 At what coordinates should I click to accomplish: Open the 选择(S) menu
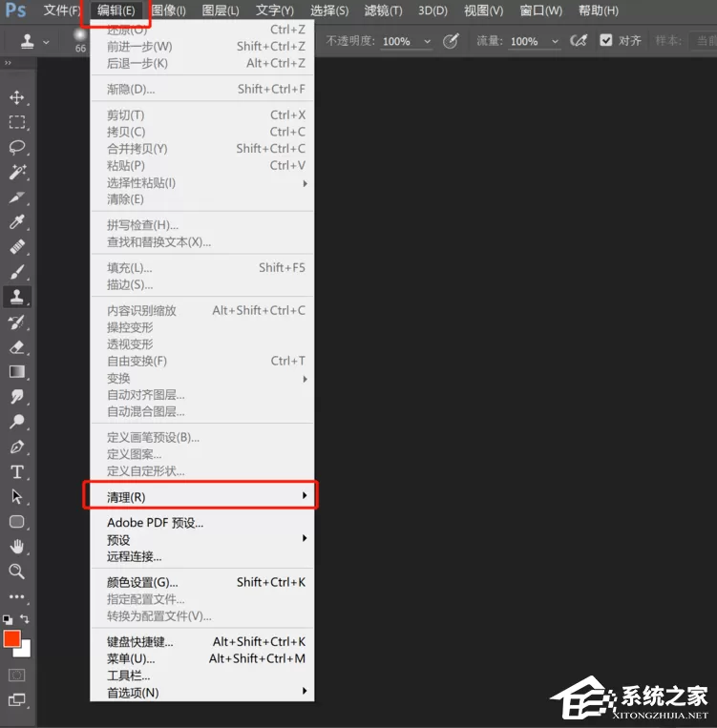329,10
